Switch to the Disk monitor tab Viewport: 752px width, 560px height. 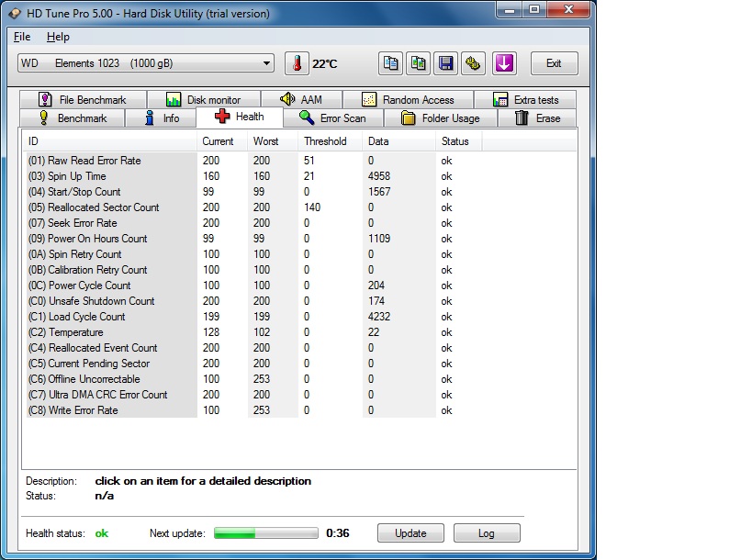204,100
